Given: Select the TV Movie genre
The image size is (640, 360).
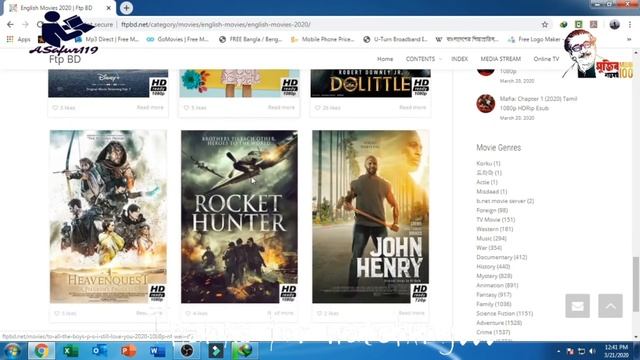Looking at the screenshot, I should (x=496, y=220).
